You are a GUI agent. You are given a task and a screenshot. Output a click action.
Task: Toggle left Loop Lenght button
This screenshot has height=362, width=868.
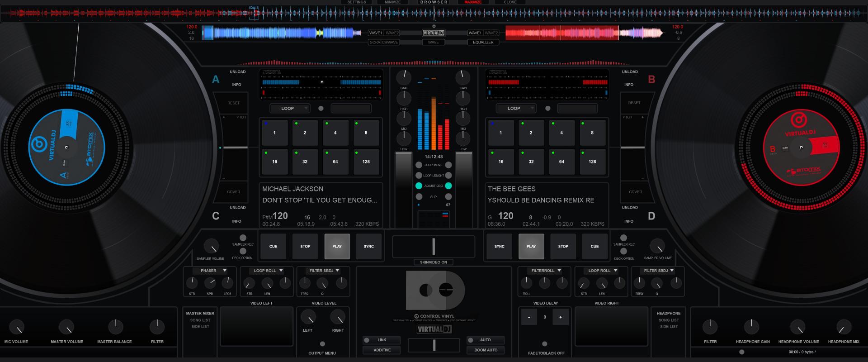[x=419, y=175]
